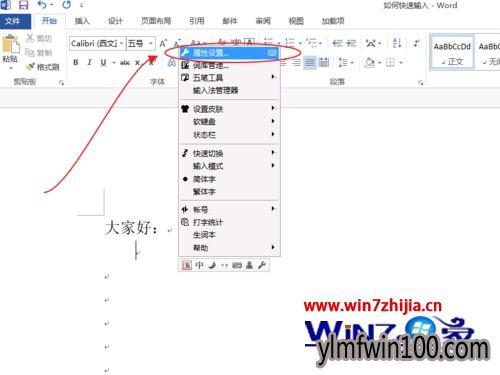Click the bulleted list icon

pos(269,43)
